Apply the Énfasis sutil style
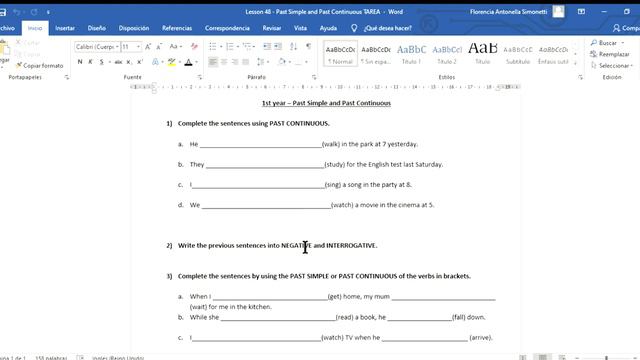This screenshot has width=640, height=360. (553, 54)
